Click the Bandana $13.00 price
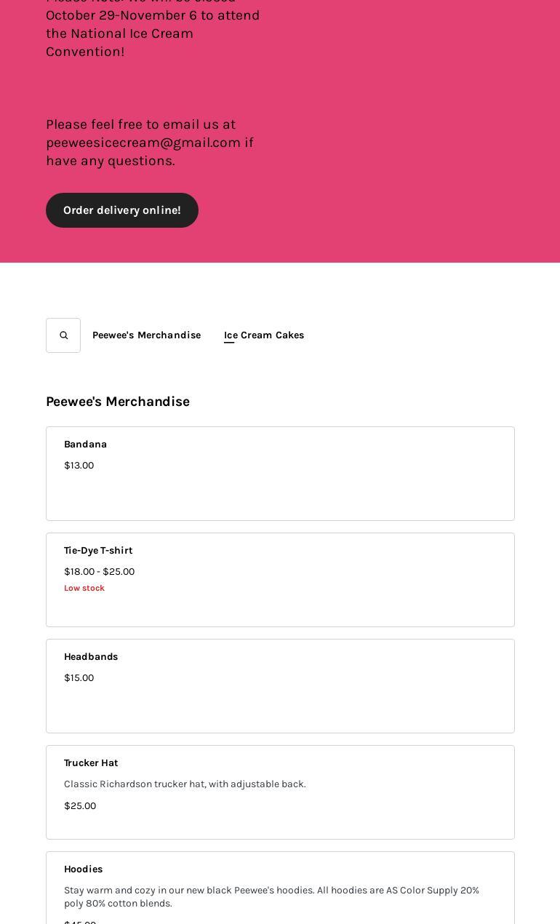The height and width of the screenshot is (924, 560). [79, 466]
